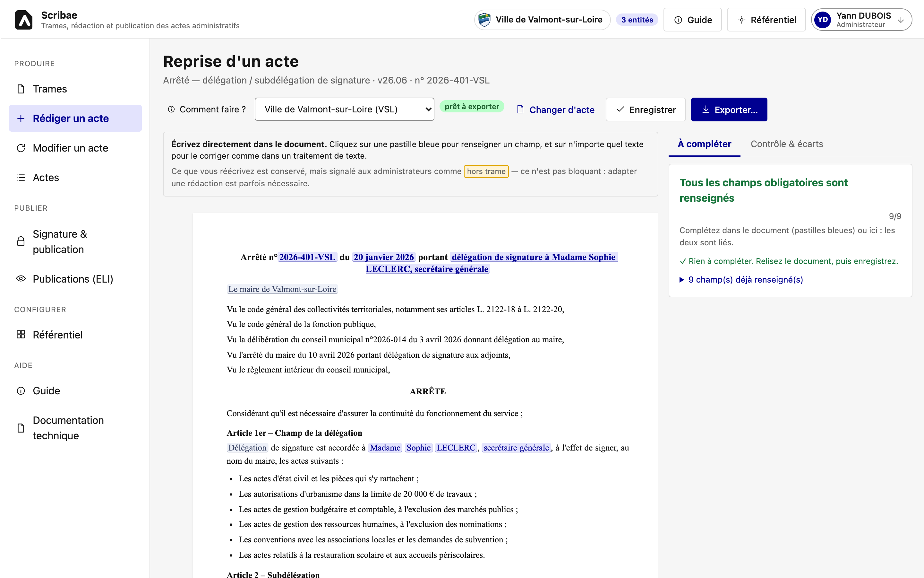Click the bullet about restauration scolaire
The height and width of the screenshot is (578, 924).
pos(362,555)
